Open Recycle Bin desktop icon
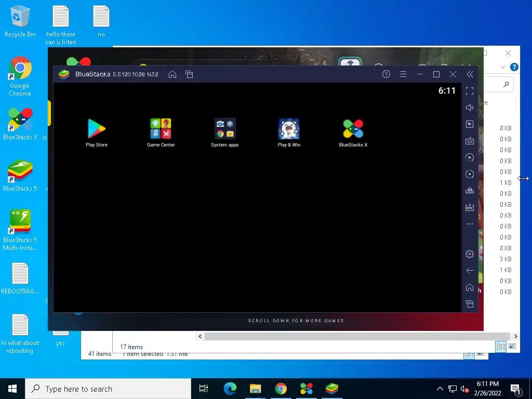The height and width of the screenshot is (399, 532). coord(20,21)
